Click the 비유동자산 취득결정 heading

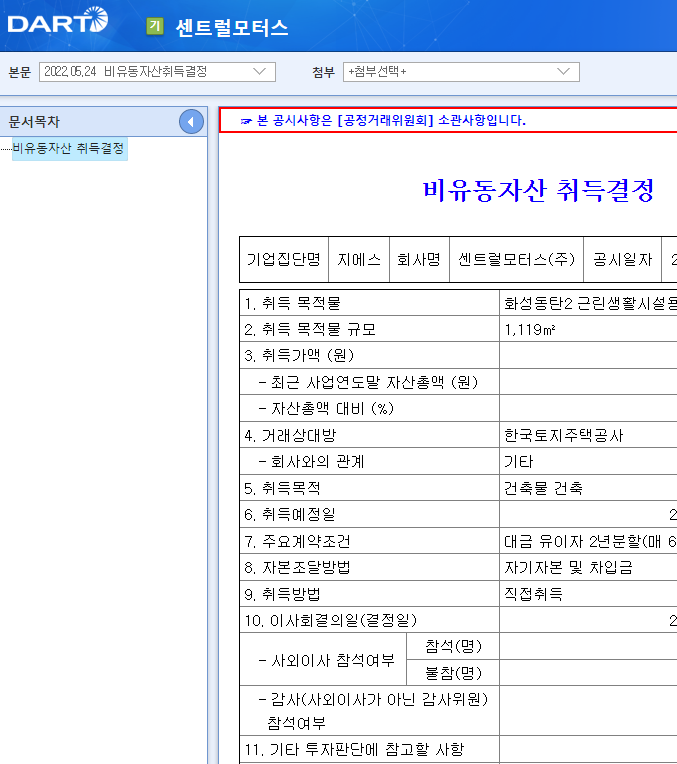(x=539, y=190)
